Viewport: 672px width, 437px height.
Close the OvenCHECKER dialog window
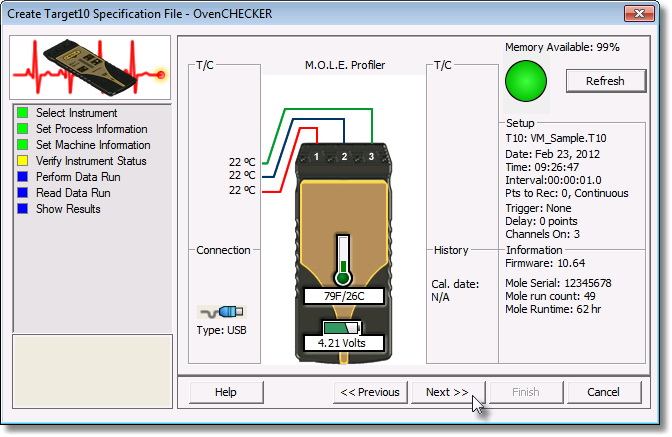point(639,13)
